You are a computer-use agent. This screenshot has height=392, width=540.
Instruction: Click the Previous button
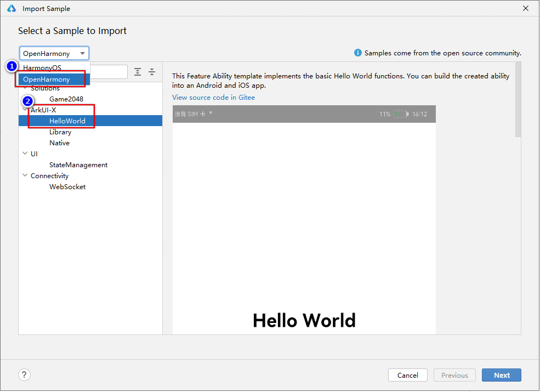click(x=454, y=375)
